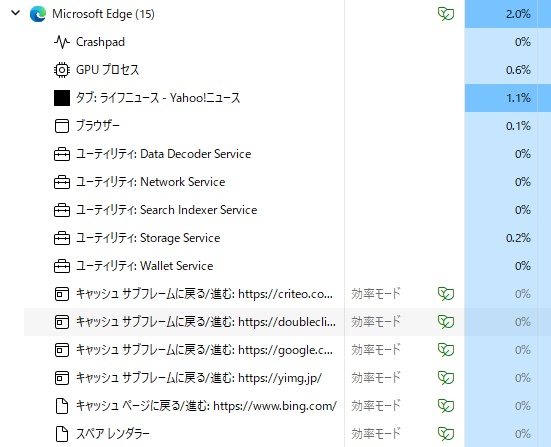
Task: Click 効率モード status on スペア レンダラー row
Action: coord(376,434)
